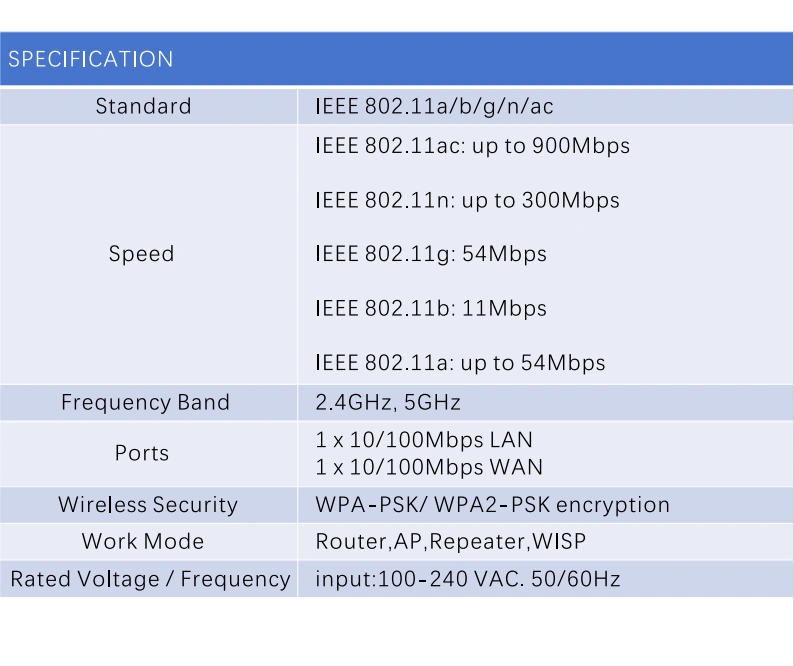
Task: Click the 802.11ac up to 900Mbps line
Action: click(472, 146)
